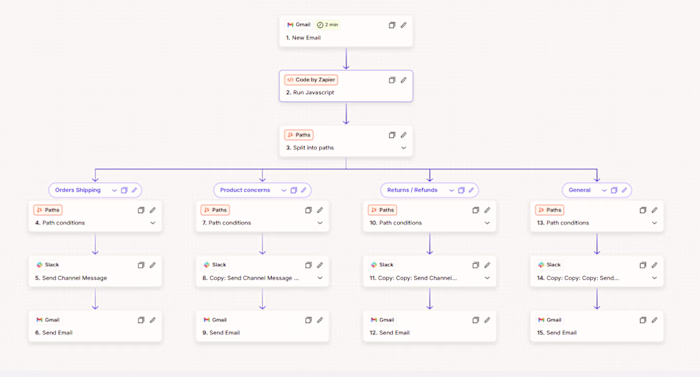
Task: Open the Product concerns path dropdown chevron
Action: (284, 190)
